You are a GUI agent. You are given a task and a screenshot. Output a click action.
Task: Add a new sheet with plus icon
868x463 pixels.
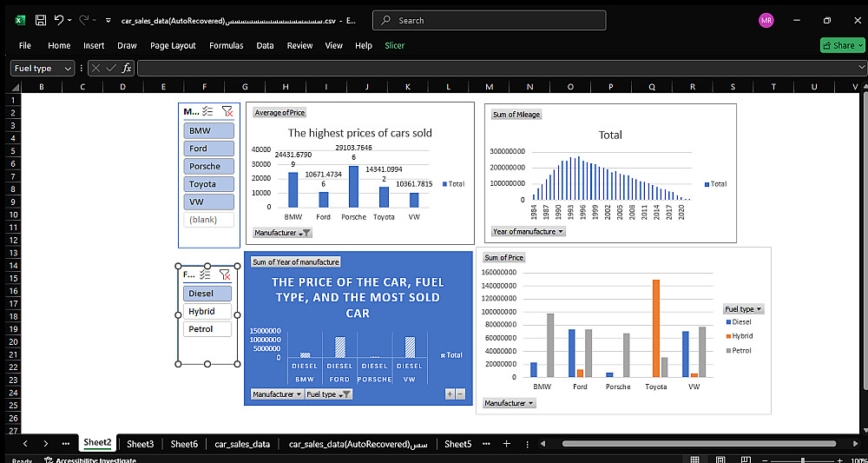point(506,444)
